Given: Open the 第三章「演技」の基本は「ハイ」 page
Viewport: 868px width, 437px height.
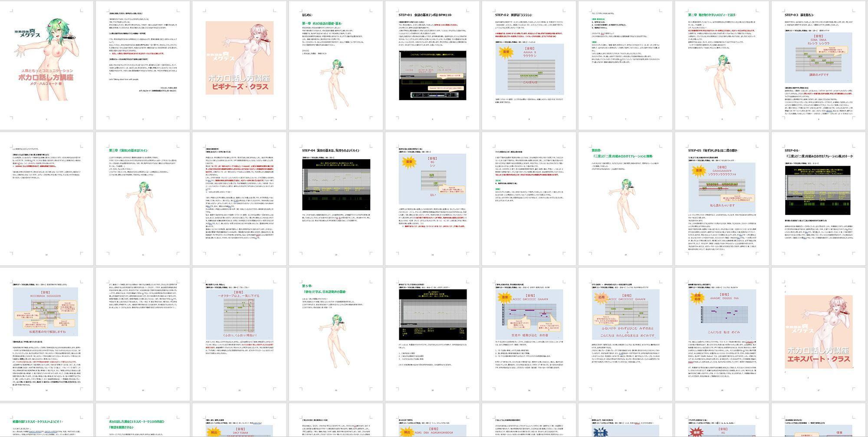Looking at the screenshot, I should point(143,199).
